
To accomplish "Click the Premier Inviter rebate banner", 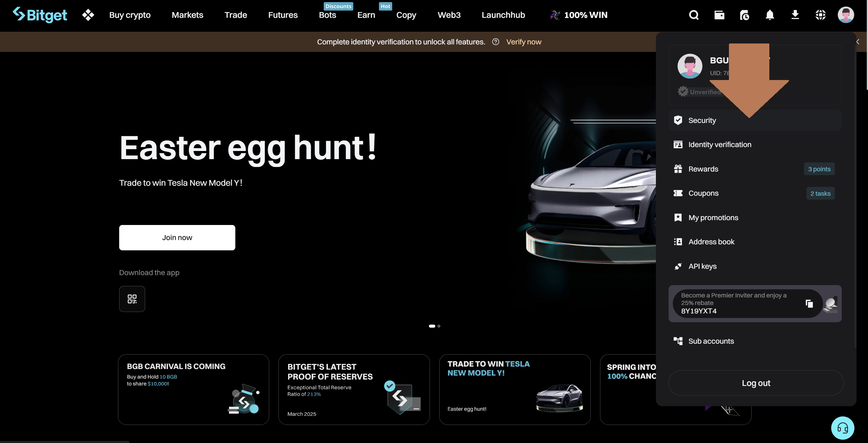I will pyautogui.click(x=755, y=303).
